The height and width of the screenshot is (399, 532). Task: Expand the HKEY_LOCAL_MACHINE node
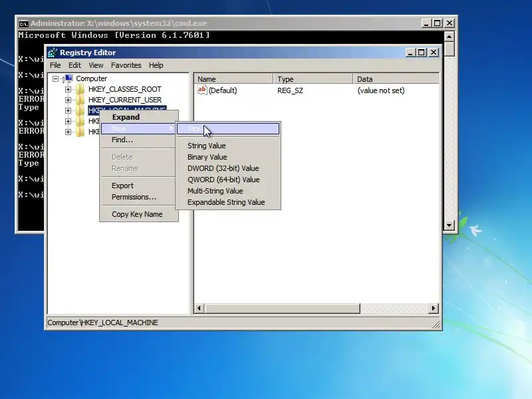68,110
